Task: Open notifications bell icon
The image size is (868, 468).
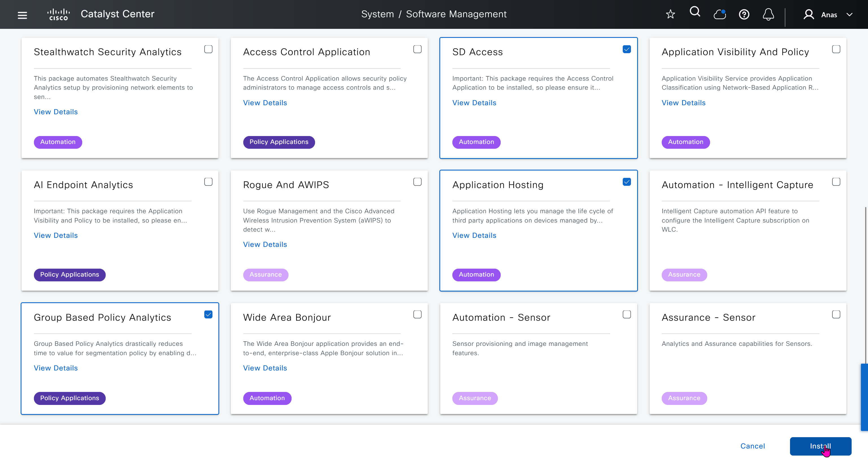Action: pos(768,14)
